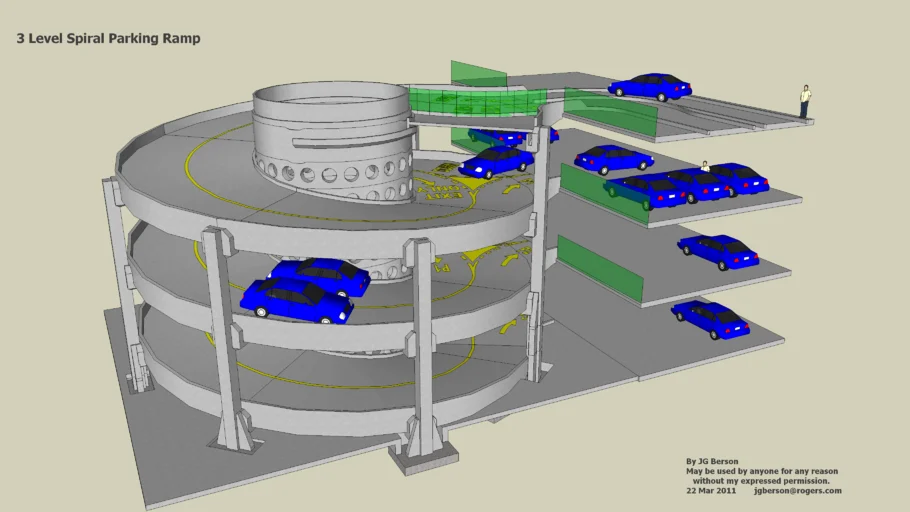Screen dimensions: 910x512
Task: Click the person standing on the top deck edge
Action: [804, 101]
